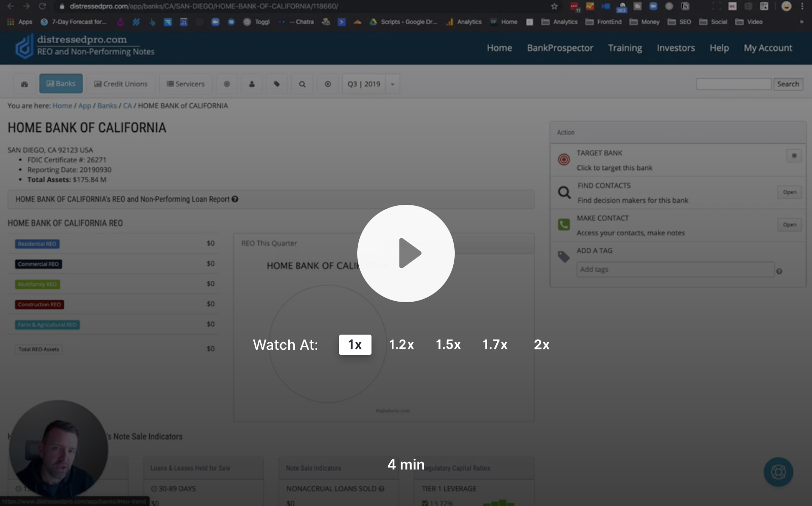Viewport: 812px width, 506px height.
Task: Open the Help menu item
Action: 719,48
